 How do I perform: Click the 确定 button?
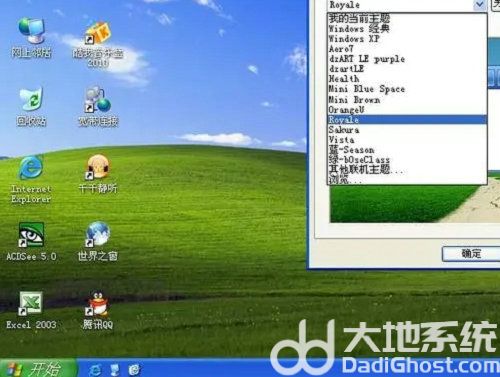pos(471,254)
